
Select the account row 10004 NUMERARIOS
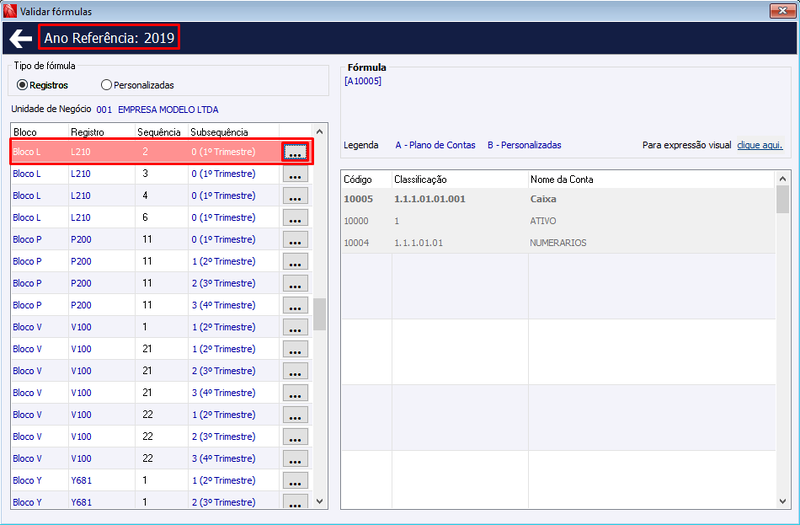558,243
